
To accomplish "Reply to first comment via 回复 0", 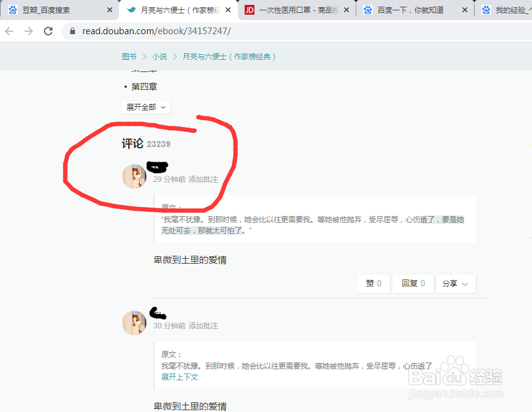I will pos(413,283).
